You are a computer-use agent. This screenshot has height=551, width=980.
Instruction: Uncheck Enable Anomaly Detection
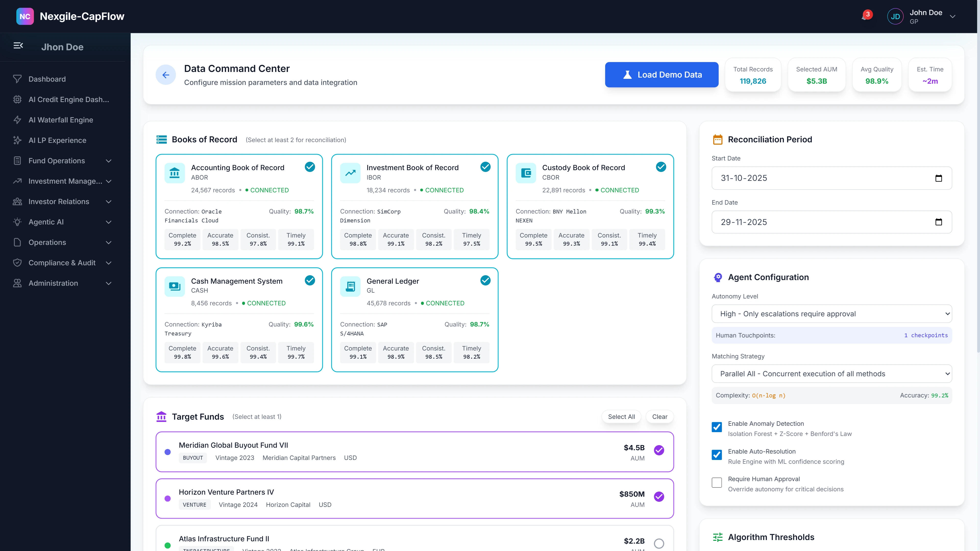[717, 427]
